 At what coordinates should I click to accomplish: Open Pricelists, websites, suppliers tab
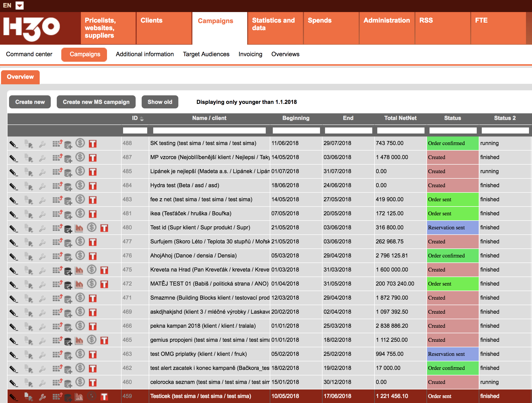tap(108, 28)
